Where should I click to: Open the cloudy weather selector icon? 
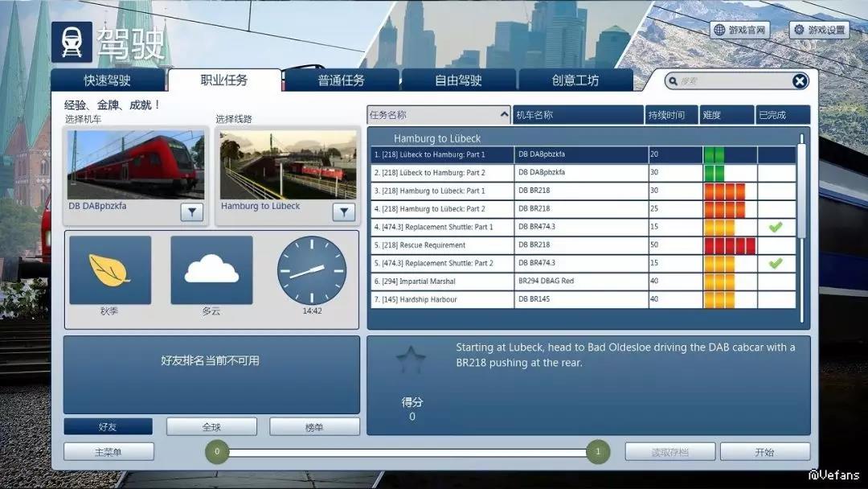[x=211, y=271]
